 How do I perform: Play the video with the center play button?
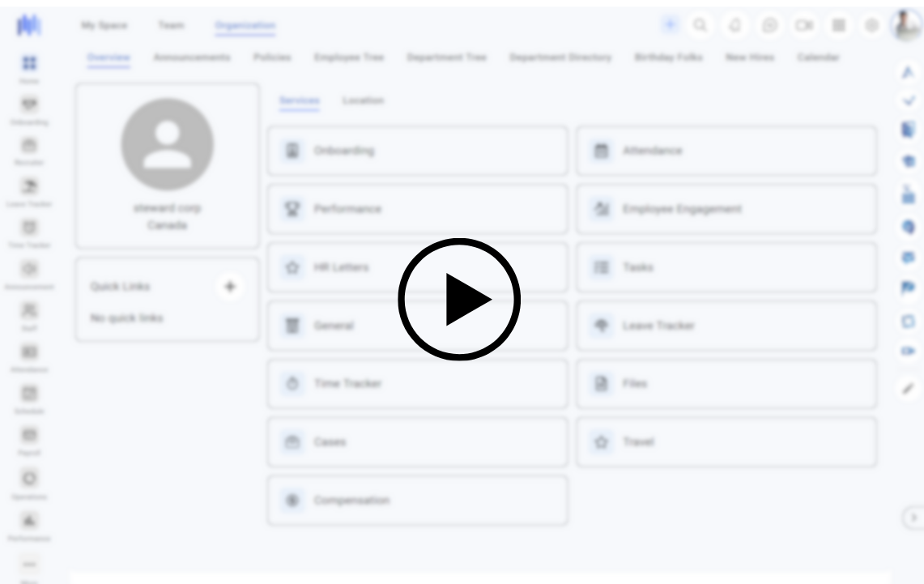point(458,299)
